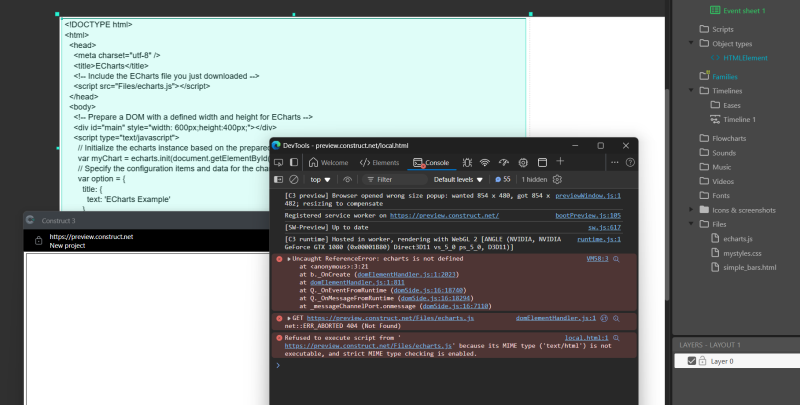800x405 pixels.
Task: Open runtime.js:1 source link
Action: (x=599, y=239)
